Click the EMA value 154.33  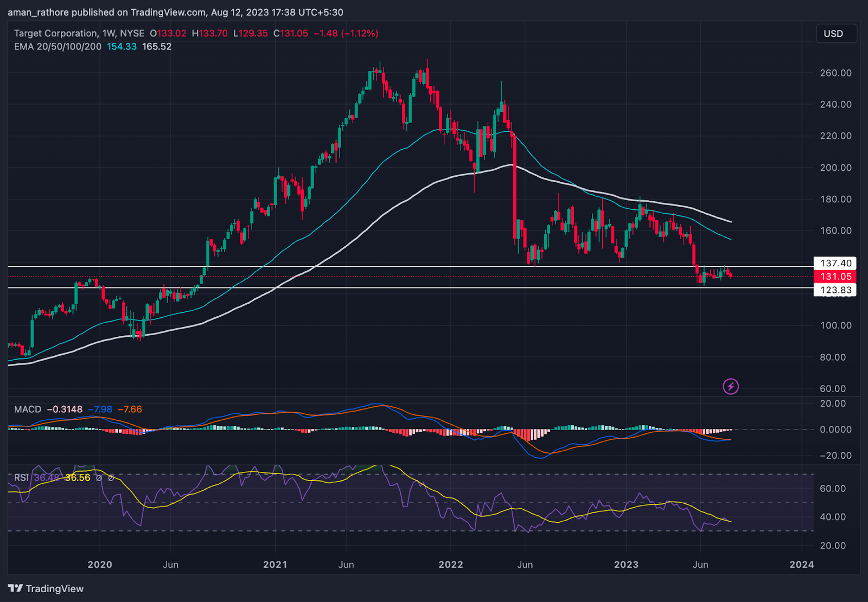click(122, 47)
